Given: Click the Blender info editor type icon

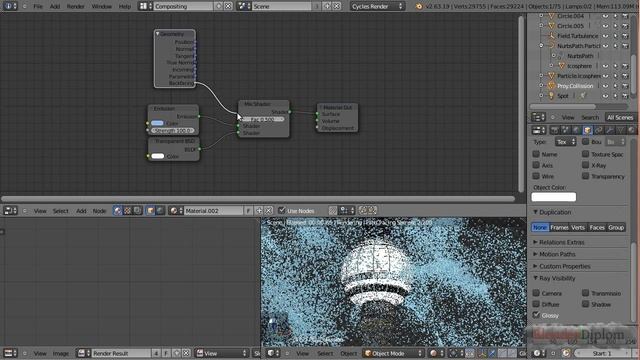Looking at the screenshot, I should pos(10,6).
